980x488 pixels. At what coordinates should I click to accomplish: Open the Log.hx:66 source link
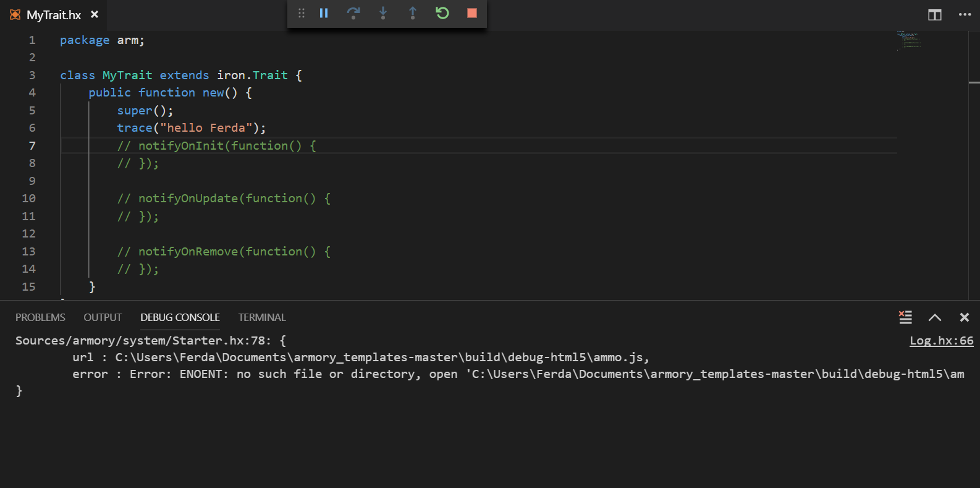point(941,341)
